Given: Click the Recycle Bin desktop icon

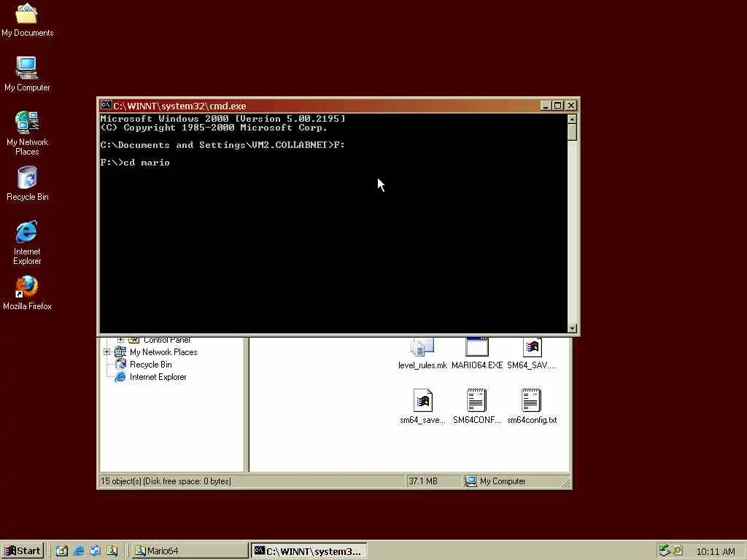Looking at the screenshot, I should point(27,183).
